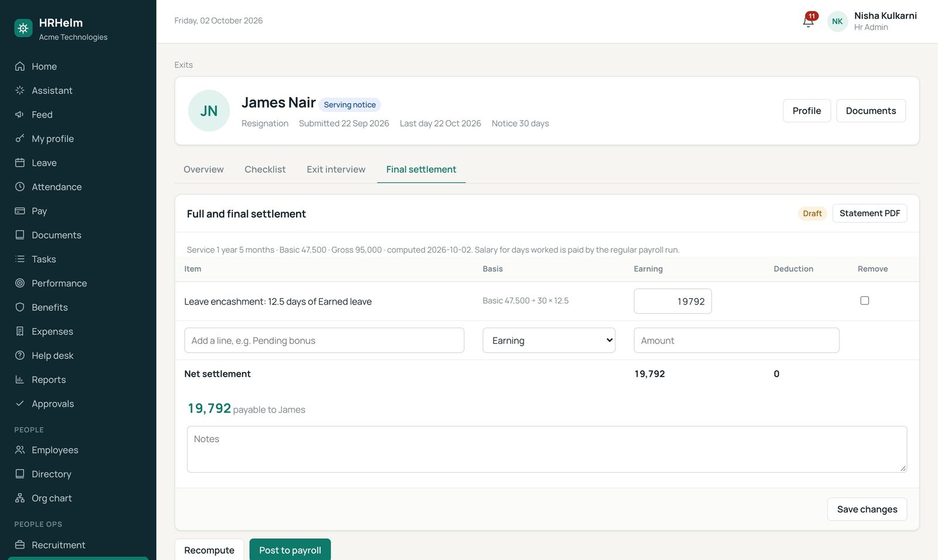Click the HRHelm logo icon
This screenshot has height=560, width=938.
pyautogui.click(x=23, y=28)
